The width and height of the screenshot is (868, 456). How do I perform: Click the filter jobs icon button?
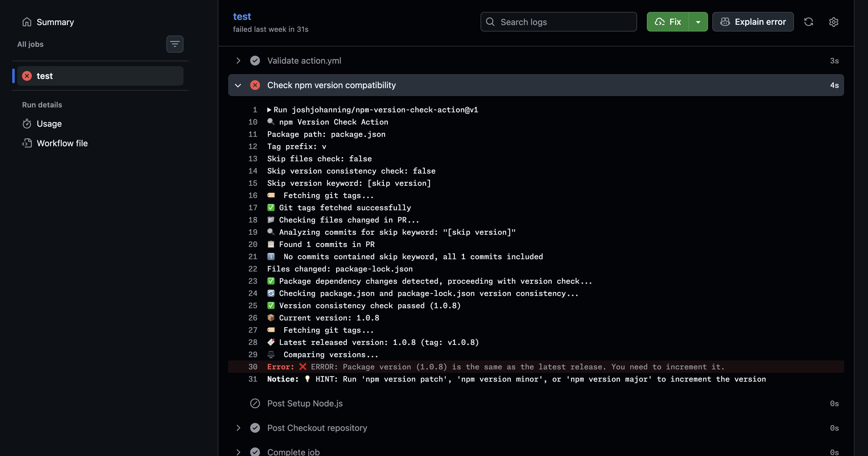(x=175, y=44)
